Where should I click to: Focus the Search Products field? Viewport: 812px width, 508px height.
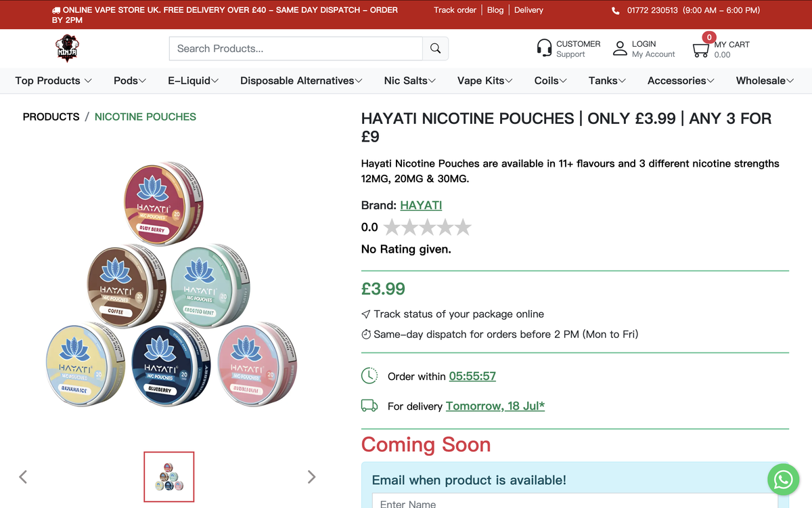296,49
